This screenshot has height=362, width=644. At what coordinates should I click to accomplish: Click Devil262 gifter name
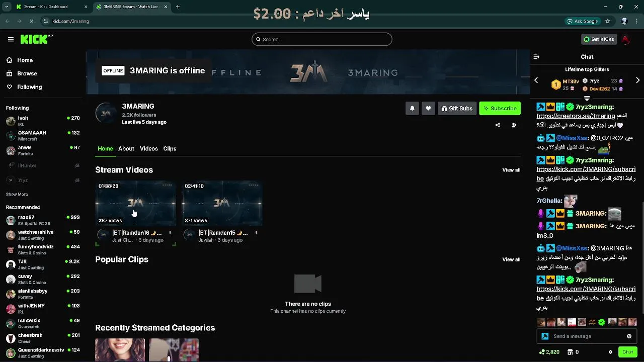[600, 89]
